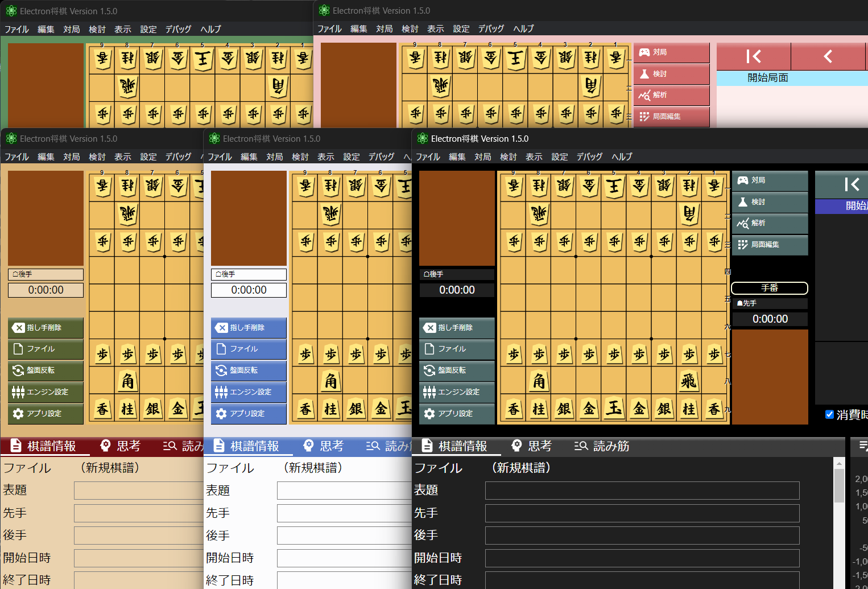Open 対局 menu in the dark window
Screen dimensions: 868x589
pyautogui.click(x=483, y=156)
